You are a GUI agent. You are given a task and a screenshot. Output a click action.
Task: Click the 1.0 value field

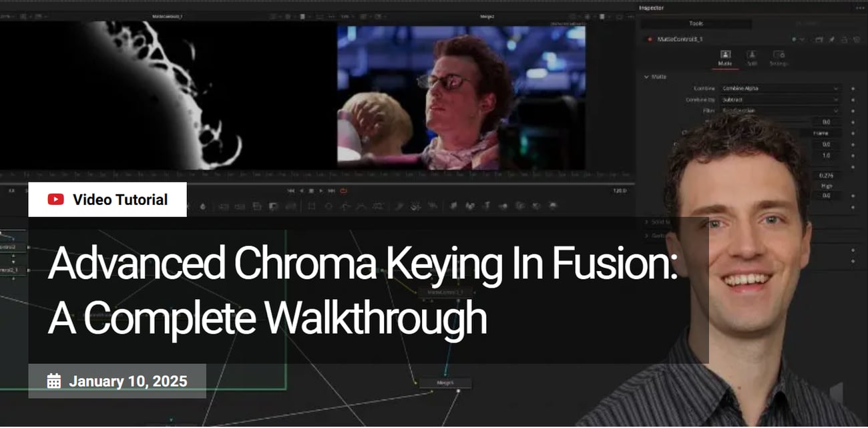click(826, 156)
